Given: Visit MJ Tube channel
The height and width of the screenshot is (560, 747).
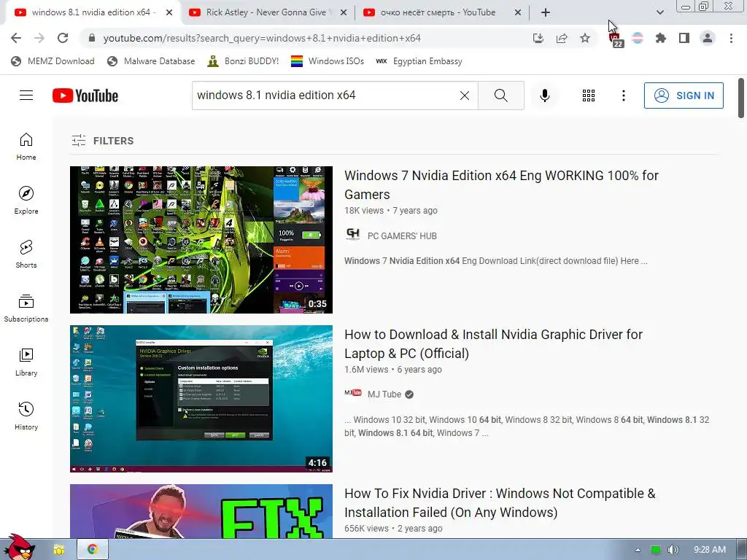Looking at the screenshot, I should coord(384,394).
